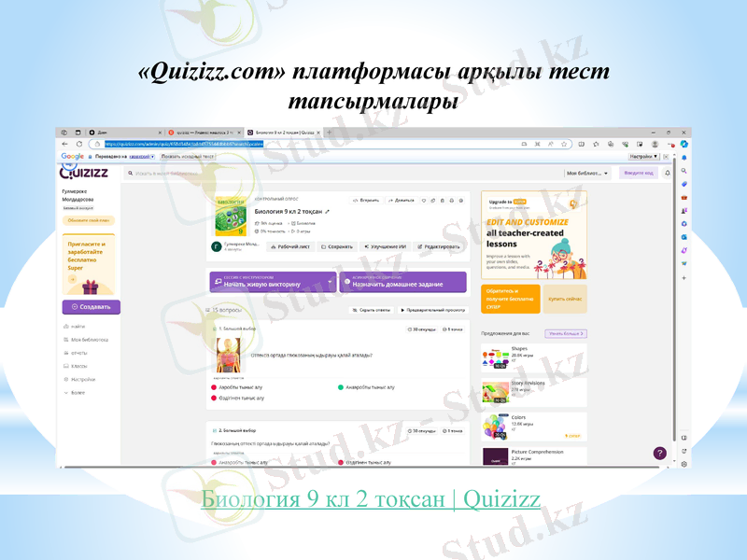The width and height of the screenshot is (747, 560).
Task: Switch to the Биология 9 кл 2 токсан browser tab
Action: [x=280, y=132]
